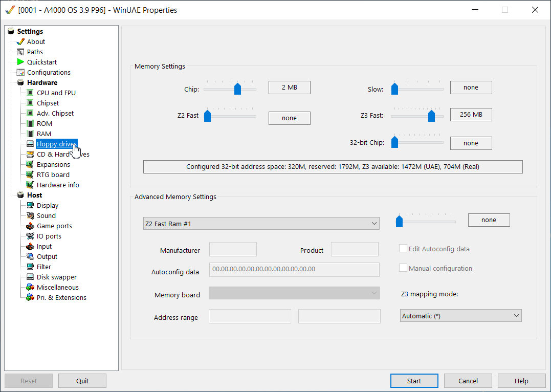Open the Quickstart page label
The height and width of the screenshot is (392, 551).
click(x=42, y=62)
